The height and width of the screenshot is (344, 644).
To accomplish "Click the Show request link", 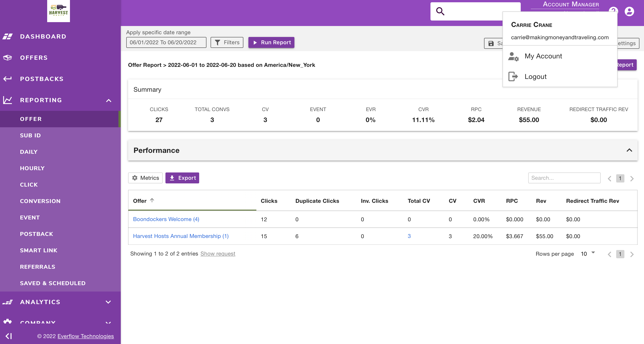I will click(218, 254).
